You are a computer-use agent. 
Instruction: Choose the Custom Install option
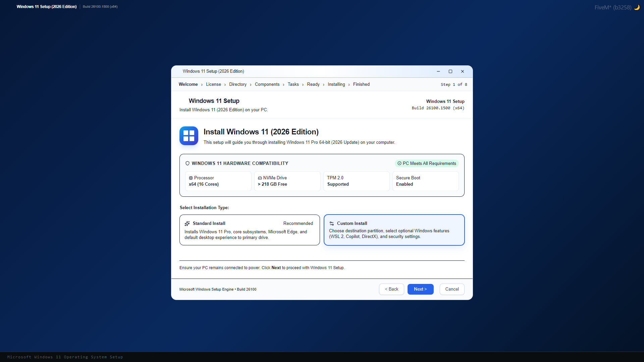point(394,230)
